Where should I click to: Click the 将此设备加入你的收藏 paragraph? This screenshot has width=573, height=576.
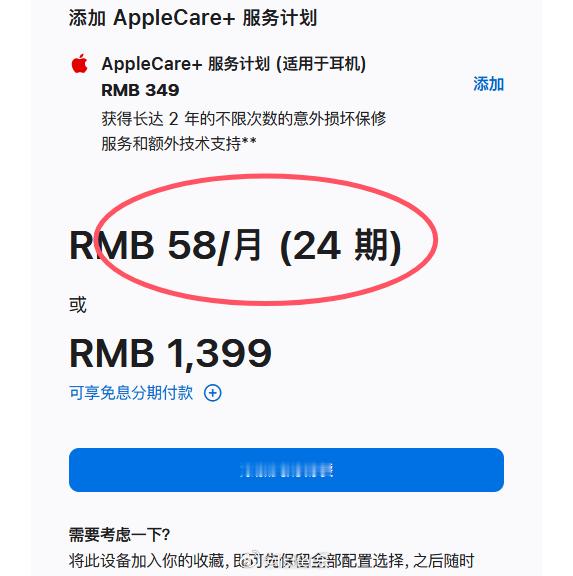click(271, 561)
